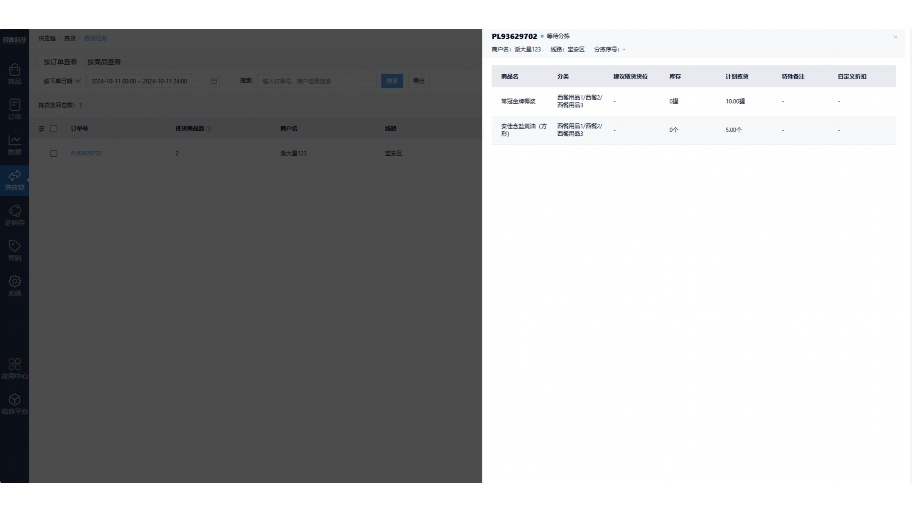Click the blue search button
Image resolution: width=912 pixels, height=512 pixels.
(392, 81)
